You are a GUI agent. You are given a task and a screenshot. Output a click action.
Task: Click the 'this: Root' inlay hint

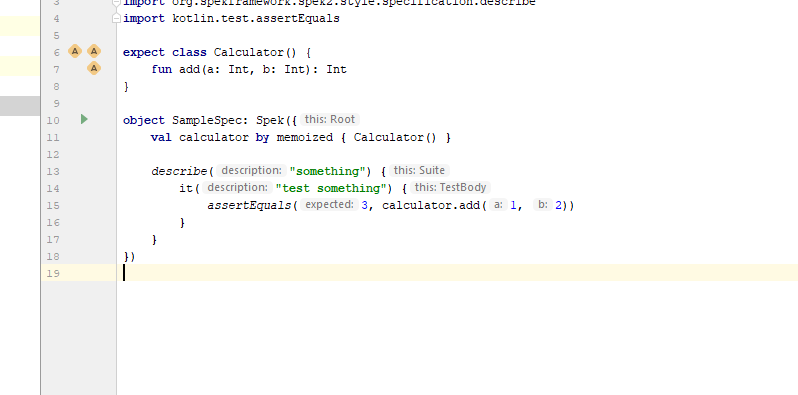(x=329, y=120)
